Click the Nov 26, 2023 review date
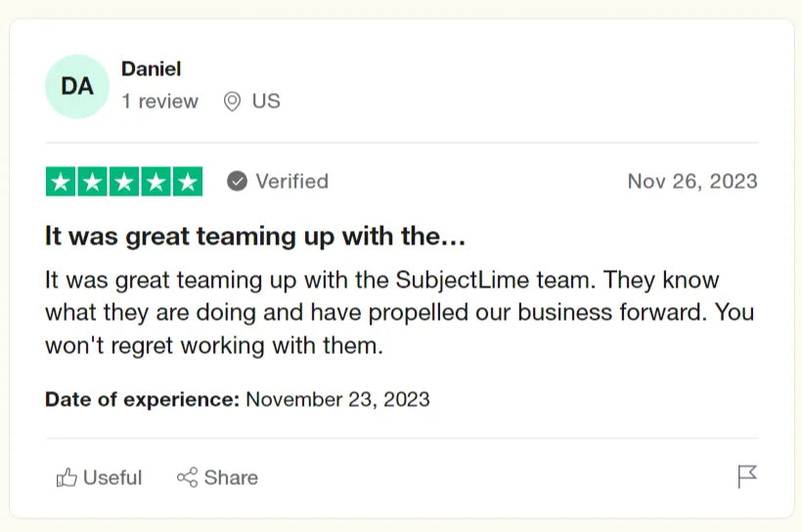Image resolution: width=802 pixels, height=532 pixels. (692, 181)
